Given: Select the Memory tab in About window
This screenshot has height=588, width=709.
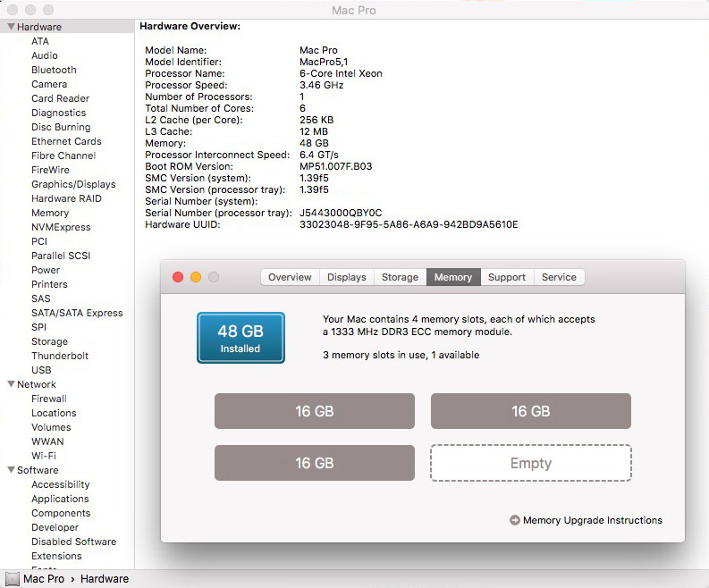Looking at the screenshot, I should [453, 277].
